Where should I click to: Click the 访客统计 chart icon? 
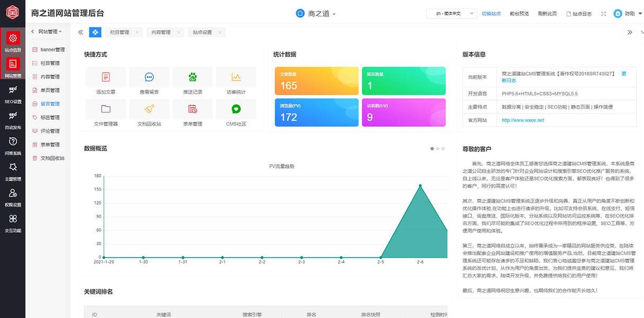click(236, 77)
